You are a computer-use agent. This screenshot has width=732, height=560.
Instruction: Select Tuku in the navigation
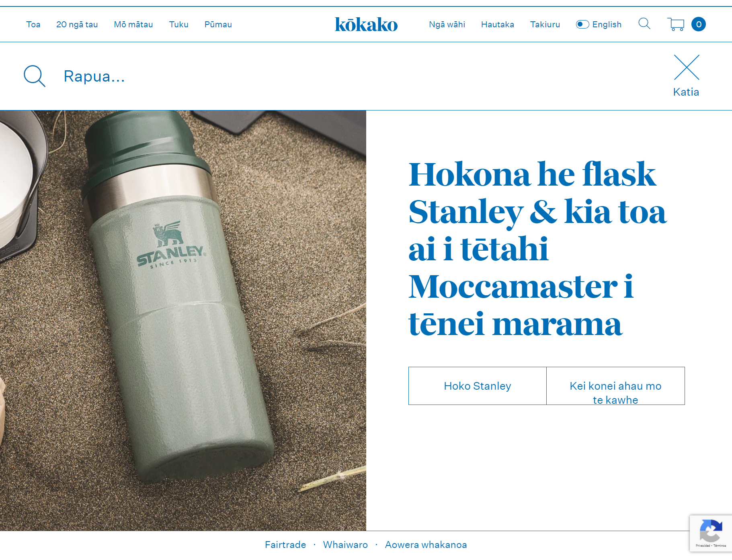[x=179, y=25]
